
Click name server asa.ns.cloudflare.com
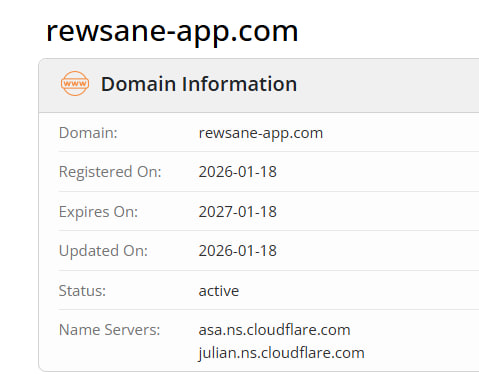tap(274, 330)
